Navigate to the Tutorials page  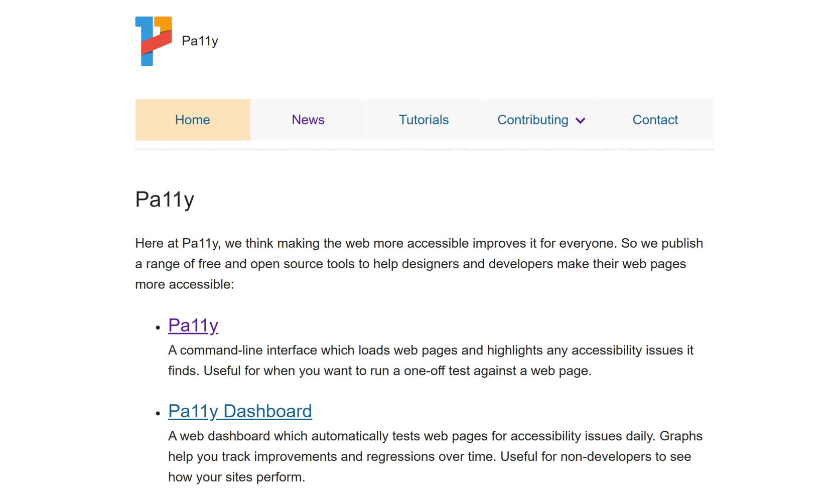(x=424, y=120)
